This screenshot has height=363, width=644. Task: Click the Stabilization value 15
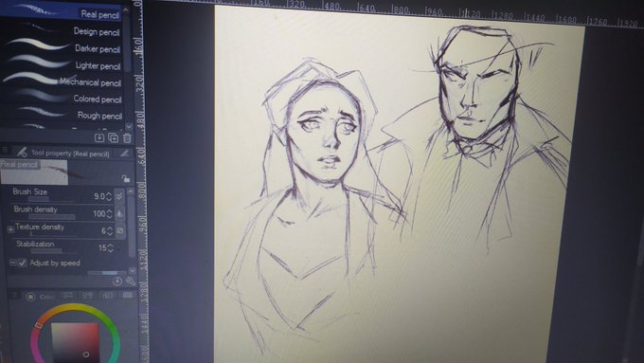coord(102,248)
